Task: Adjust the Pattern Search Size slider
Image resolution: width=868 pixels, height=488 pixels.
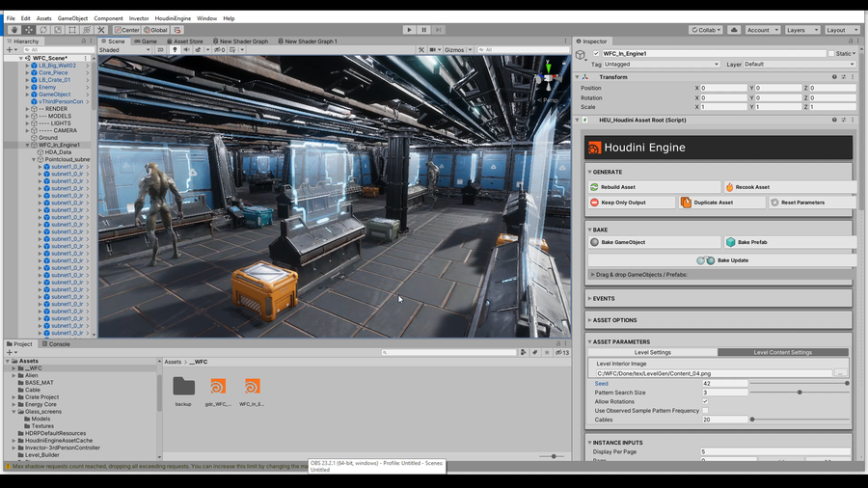Action: click(x=799, y=393)
